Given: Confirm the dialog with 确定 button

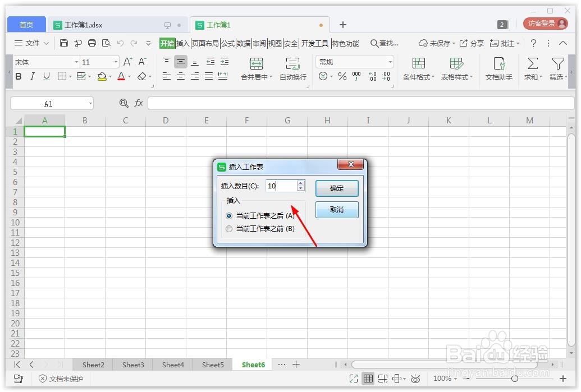Looking at the screenshot, I should [336, 188].
